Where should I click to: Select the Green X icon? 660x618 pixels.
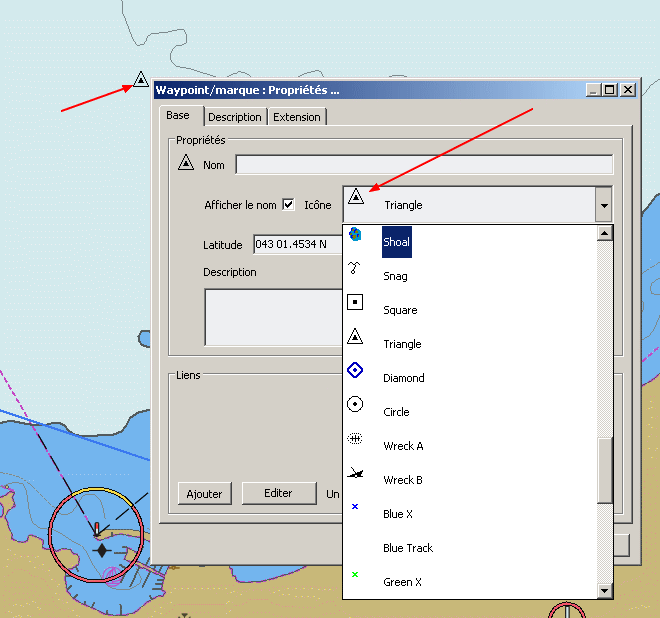click(355, 574)
